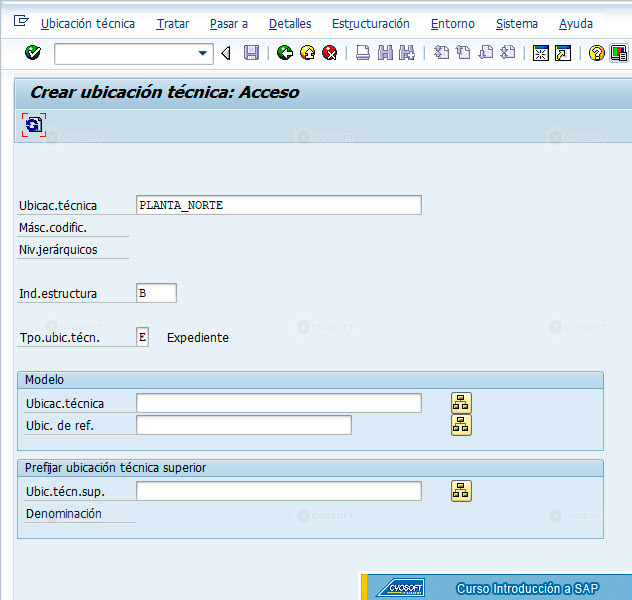632x600 pixels.
Task: Click the Ubic. de ref. input field
Action: coord(244,425)
